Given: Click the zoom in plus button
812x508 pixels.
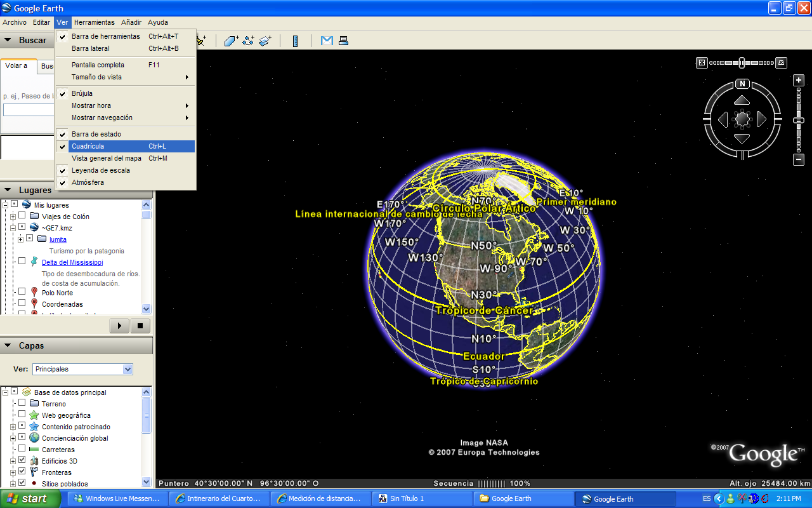Looking at the screenshot, I should point(799,80).
